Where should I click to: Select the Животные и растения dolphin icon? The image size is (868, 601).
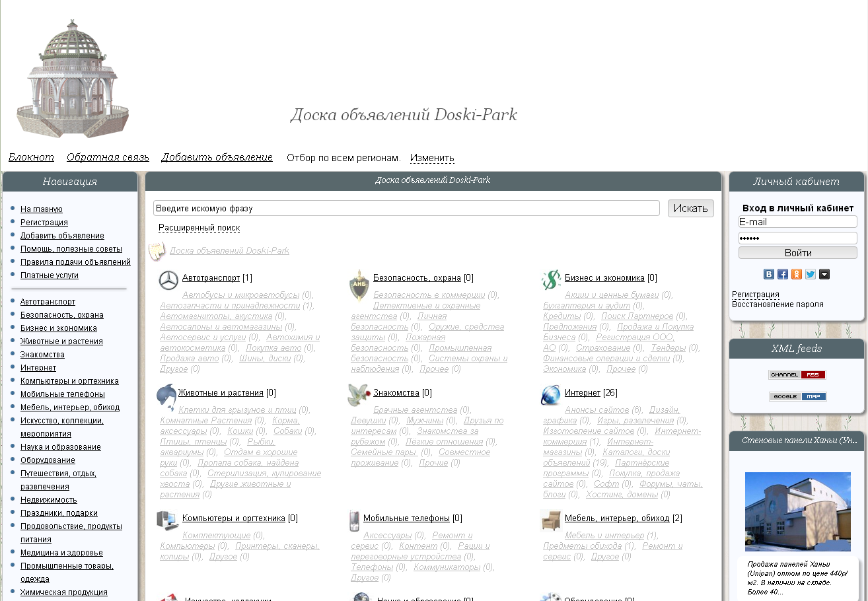click(166, 398)
